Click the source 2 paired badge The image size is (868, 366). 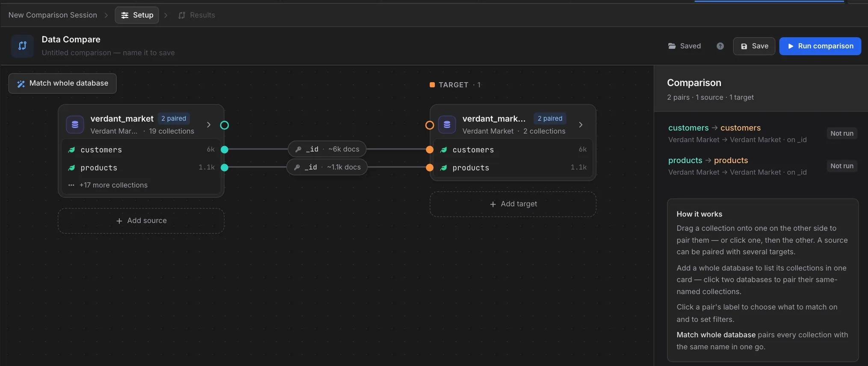coord(174,119)
